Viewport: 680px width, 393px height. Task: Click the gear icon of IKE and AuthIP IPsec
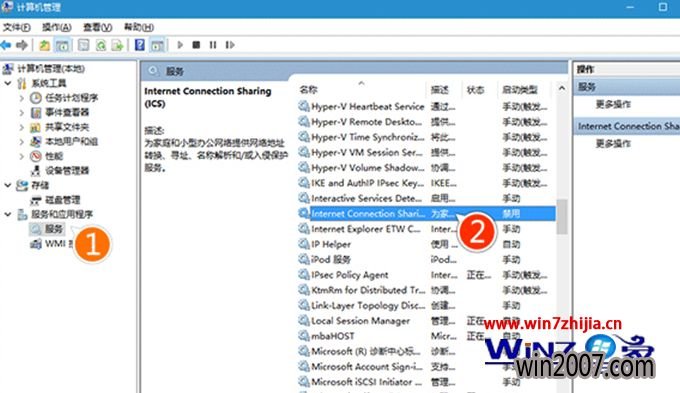click(x=304, y=183)
